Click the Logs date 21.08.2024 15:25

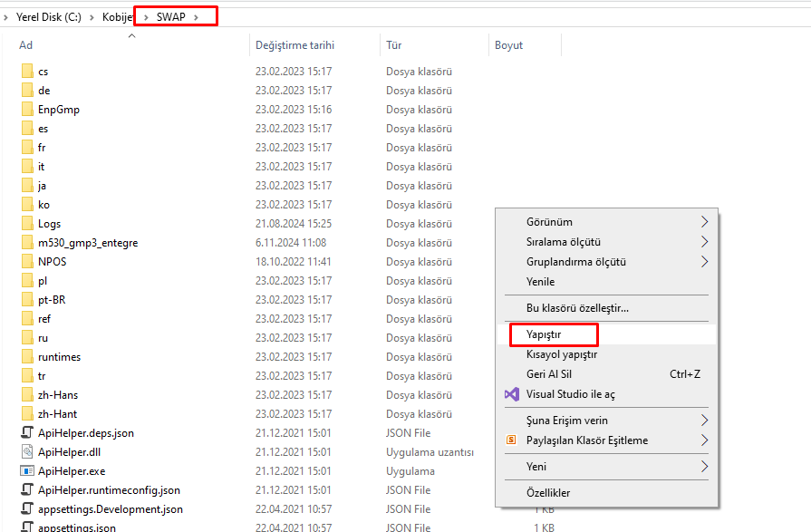pyautogui.click(x=294, y=224)
